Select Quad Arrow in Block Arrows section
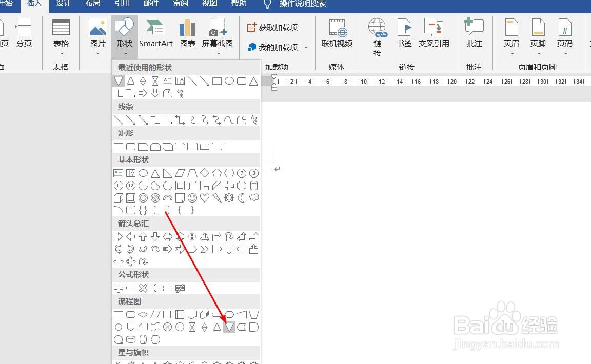 (x=192, y=237)
